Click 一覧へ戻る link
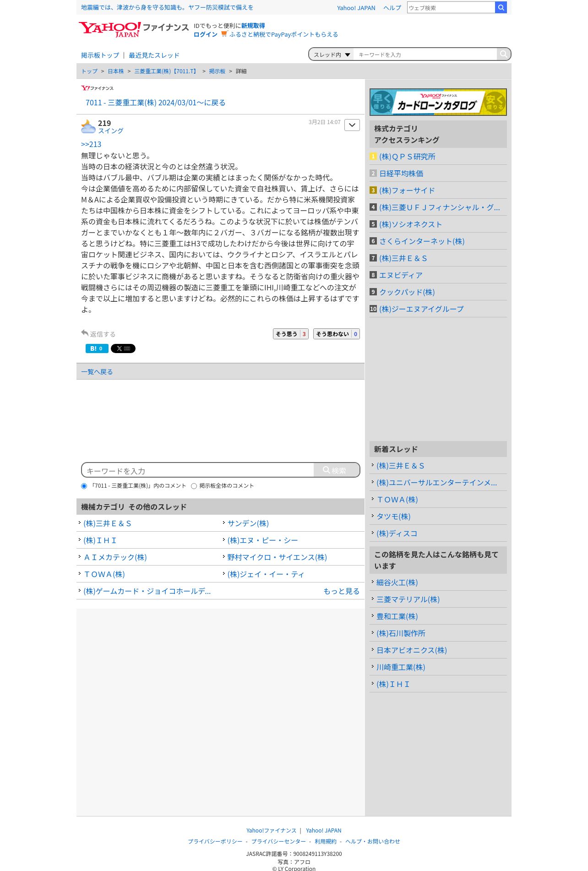This screenshot has height=871, width=588. [x=97, y=371]
